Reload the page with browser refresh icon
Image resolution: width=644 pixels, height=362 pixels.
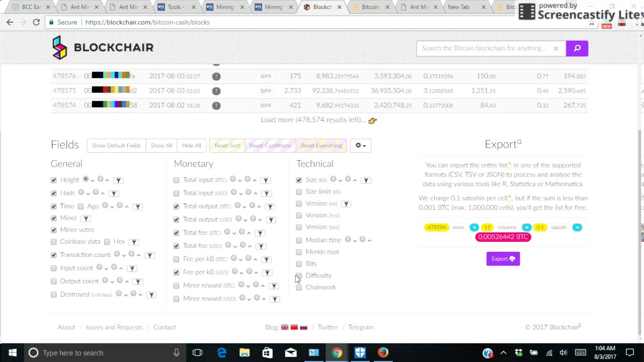coord(36,22)
